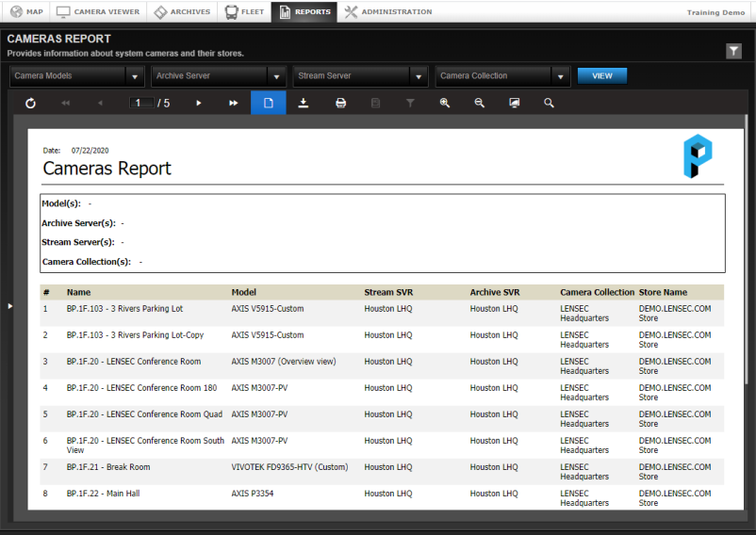Go to the first report page
The width and height of the screenshot is (756, 535).
pos(66,103)
